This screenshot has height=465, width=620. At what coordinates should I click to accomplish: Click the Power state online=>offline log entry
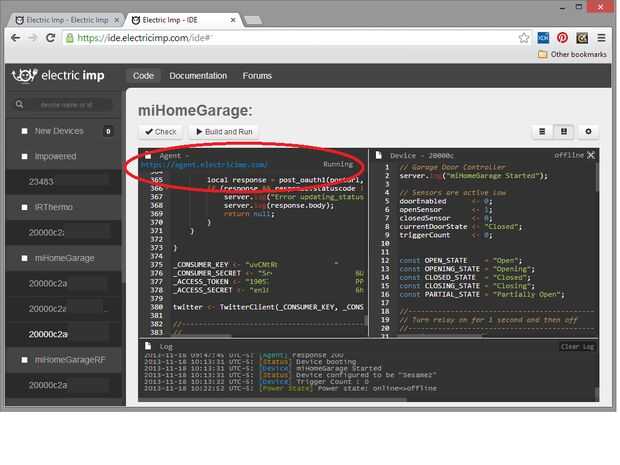[x=290, y=388]
